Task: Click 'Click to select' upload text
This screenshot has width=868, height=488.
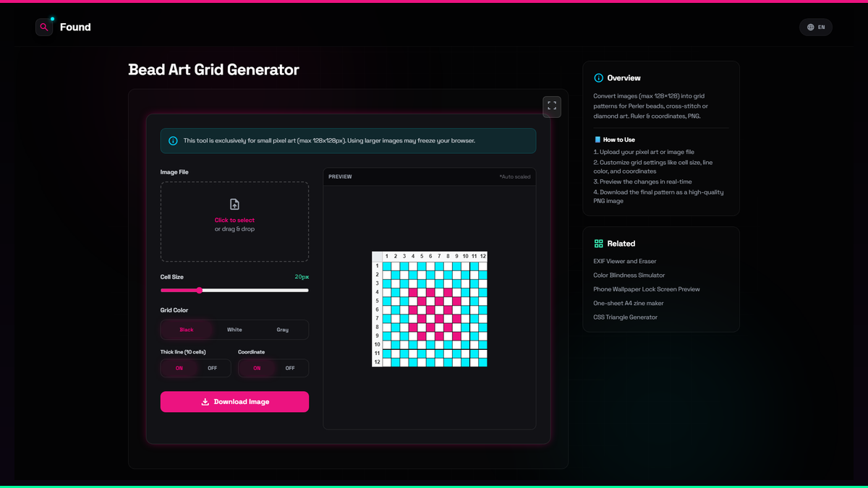Action: tap(234, 221)
